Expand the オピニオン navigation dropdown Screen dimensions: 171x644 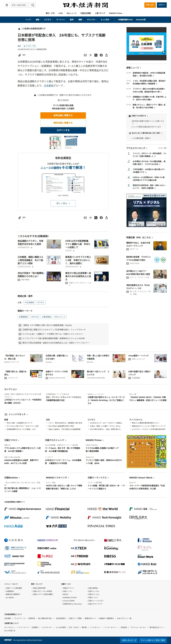tap(92, 20)
